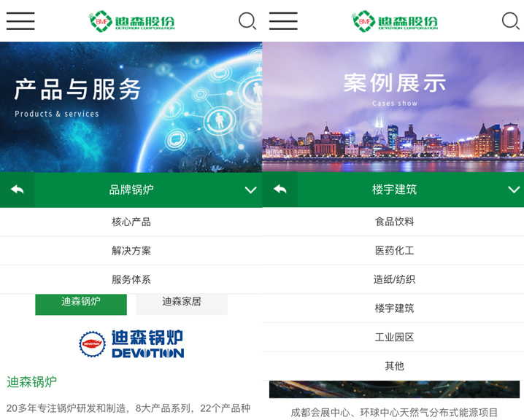The width and height of the screenshot is (524, 420).
Task: Go back using arrow beside 品牌锅炉
Action: coord(17,190)
